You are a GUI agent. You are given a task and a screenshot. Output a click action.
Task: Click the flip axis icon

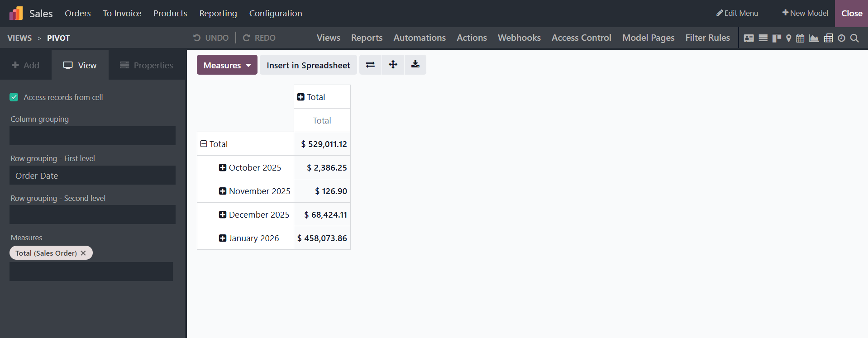[370, 65]
